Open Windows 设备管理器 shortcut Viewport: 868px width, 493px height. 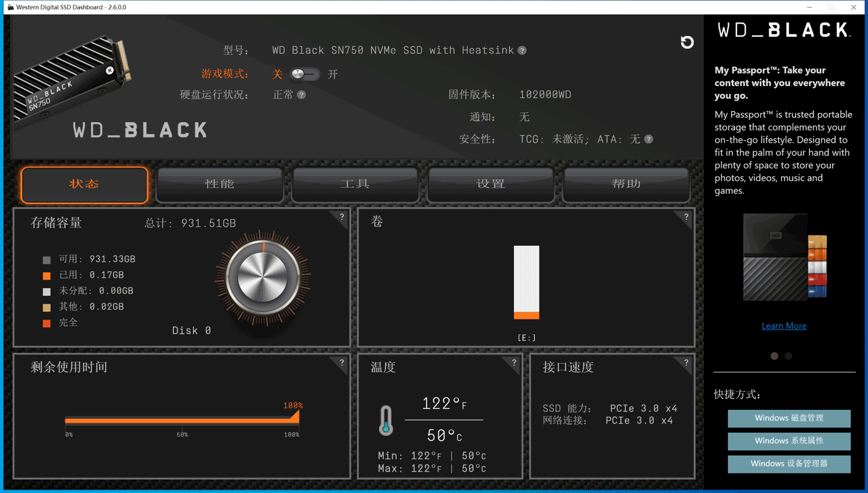coord(789,464)
